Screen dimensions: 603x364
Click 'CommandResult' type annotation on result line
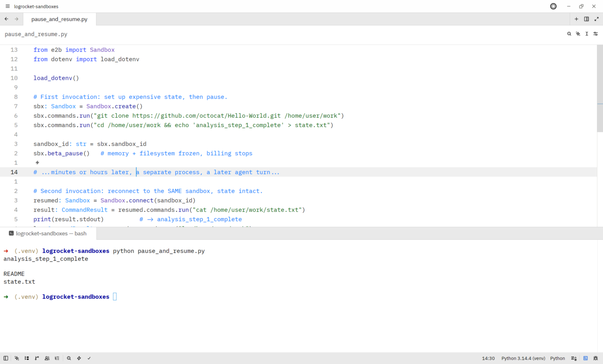tap(85, 210)
